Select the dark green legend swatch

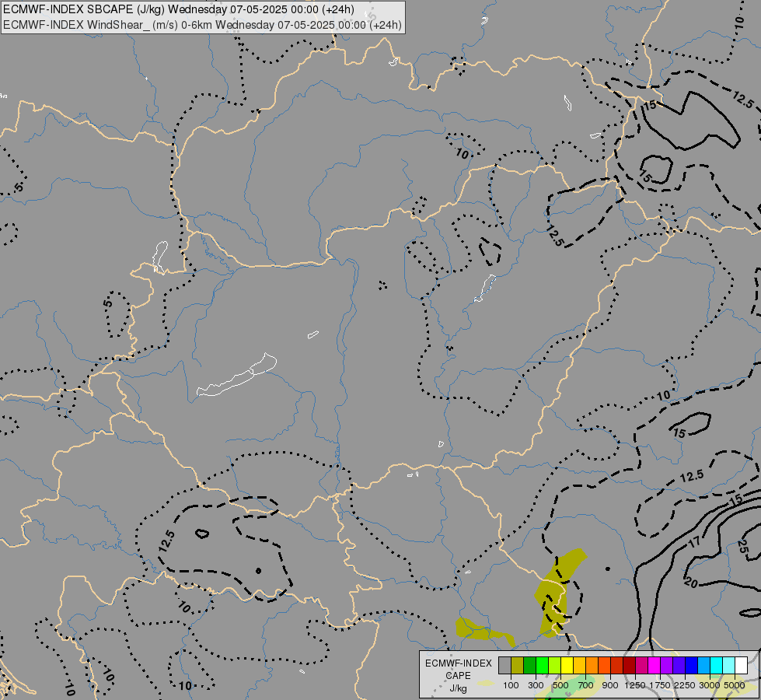click(x=530, y=665)
